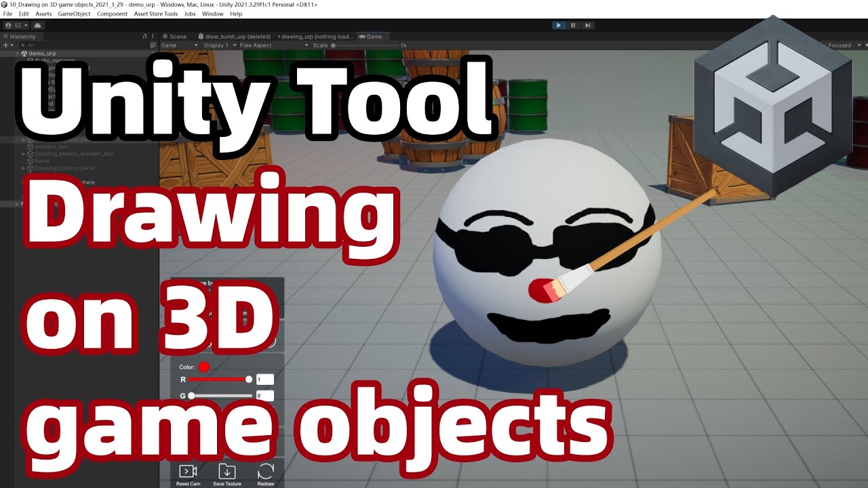
Task: Open the Focused play mode dropdown
Action: coord(844,45)
